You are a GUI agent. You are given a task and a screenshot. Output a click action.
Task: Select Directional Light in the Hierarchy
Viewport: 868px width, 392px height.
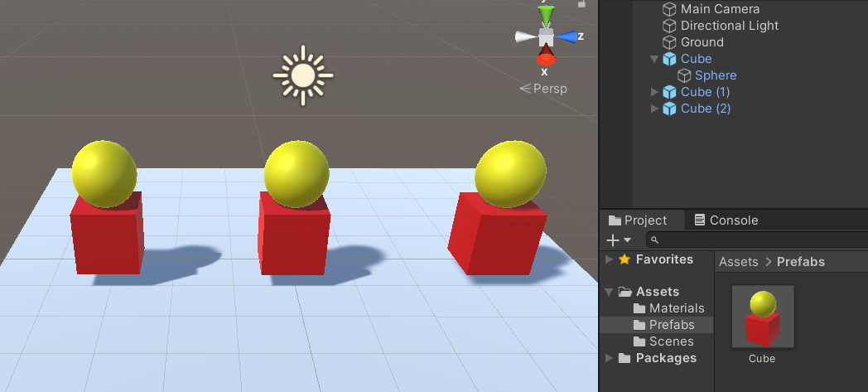[x=729, y=26]
